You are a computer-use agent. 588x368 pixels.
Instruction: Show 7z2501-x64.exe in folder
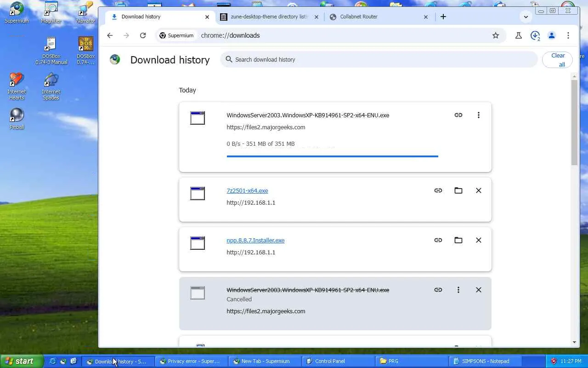[458, 190]
